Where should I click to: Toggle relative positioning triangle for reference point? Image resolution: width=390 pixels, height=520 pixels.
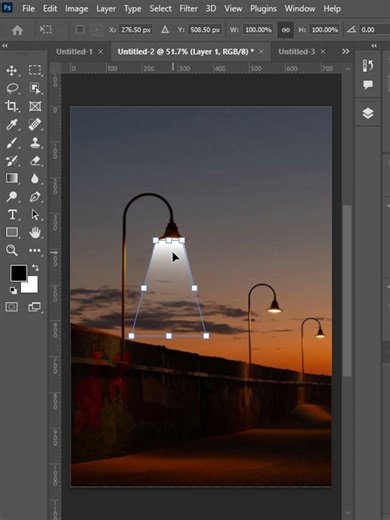click(x=165, y=30)
